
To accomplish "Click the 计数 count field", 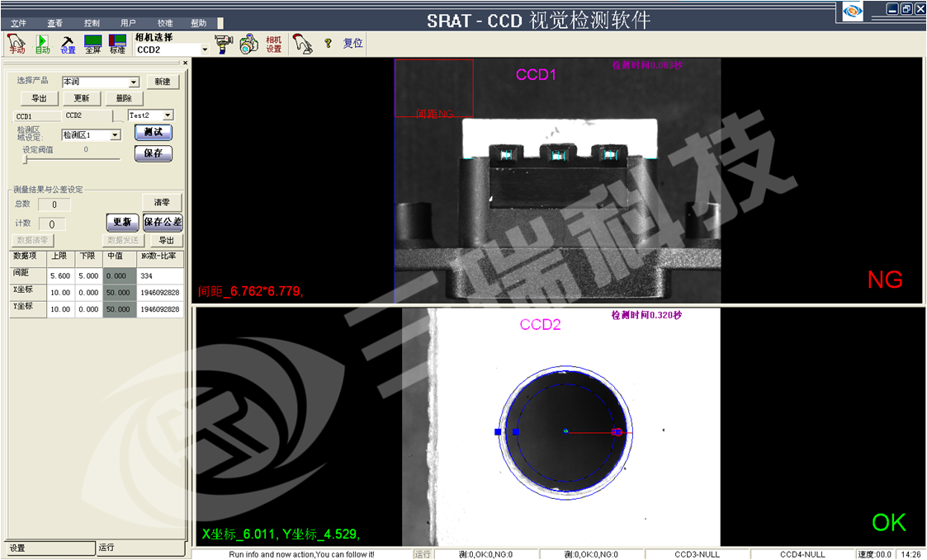I will pos(52,224).
